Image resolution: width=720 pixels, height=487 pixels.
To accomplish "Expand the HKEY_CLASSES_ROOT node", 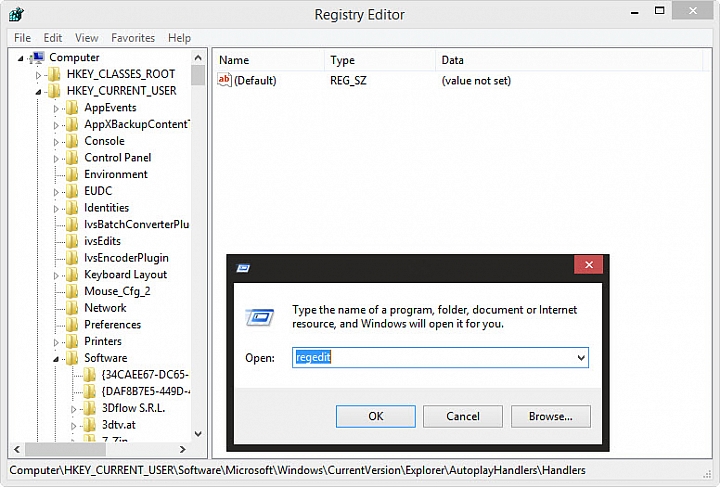I will tap(39, 75).
